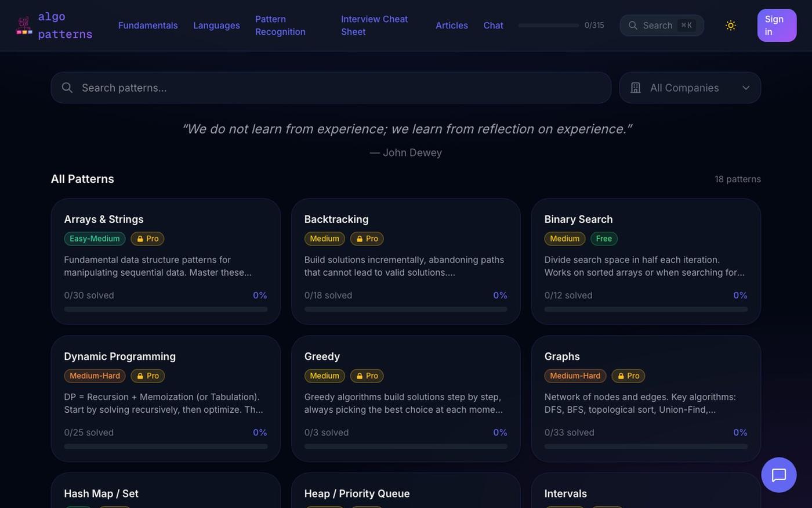Navigate to Articles

coord(452,26)
